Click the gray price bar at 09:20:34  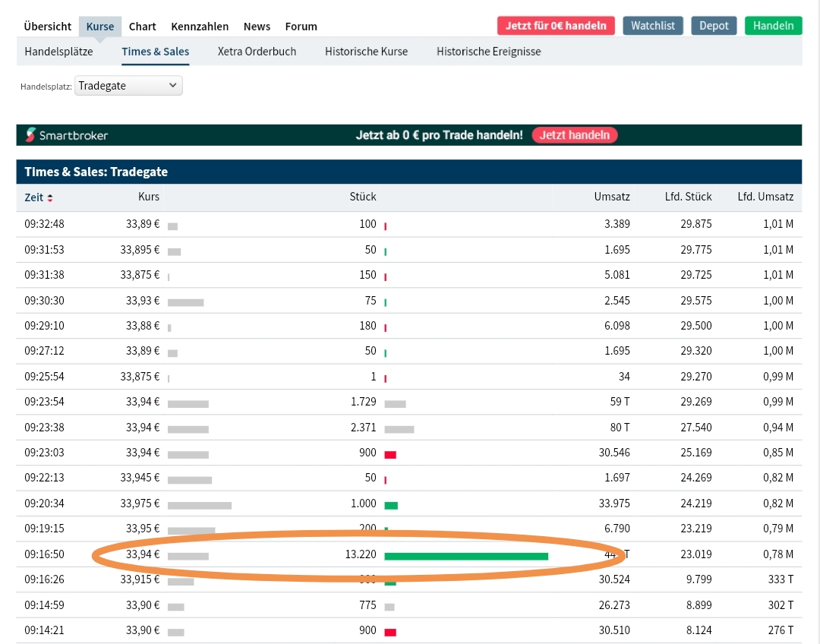(199, 505)
